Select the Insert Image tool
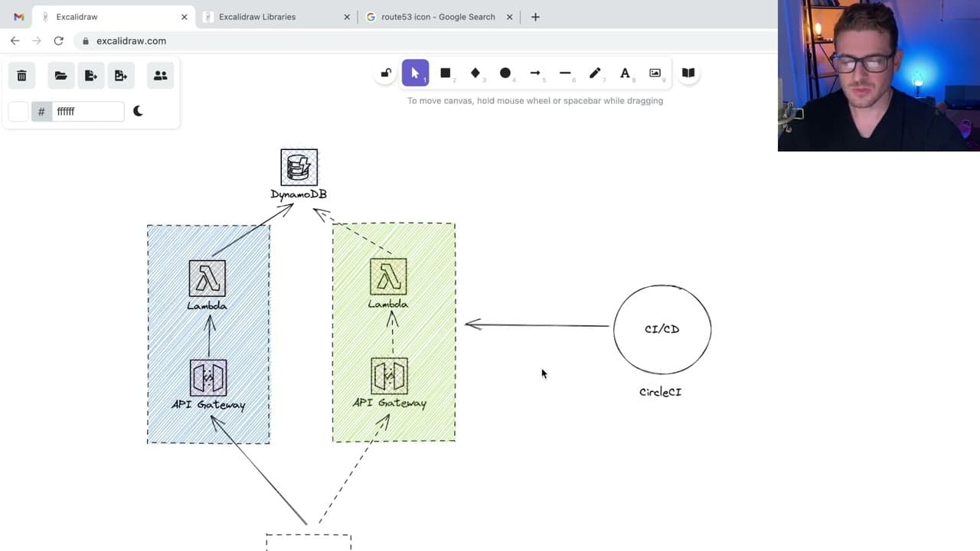 click(x=655, y=73)
